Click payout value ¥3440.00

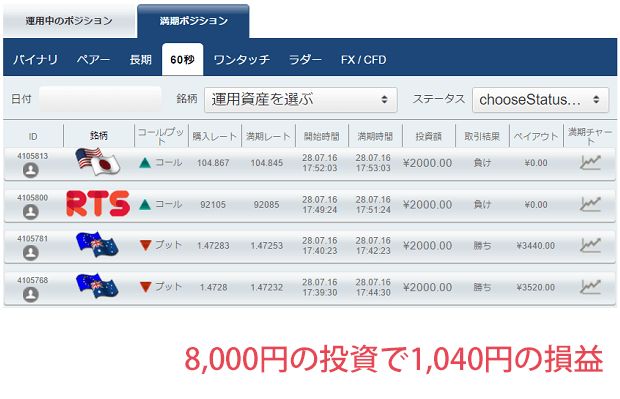[536, 246]
